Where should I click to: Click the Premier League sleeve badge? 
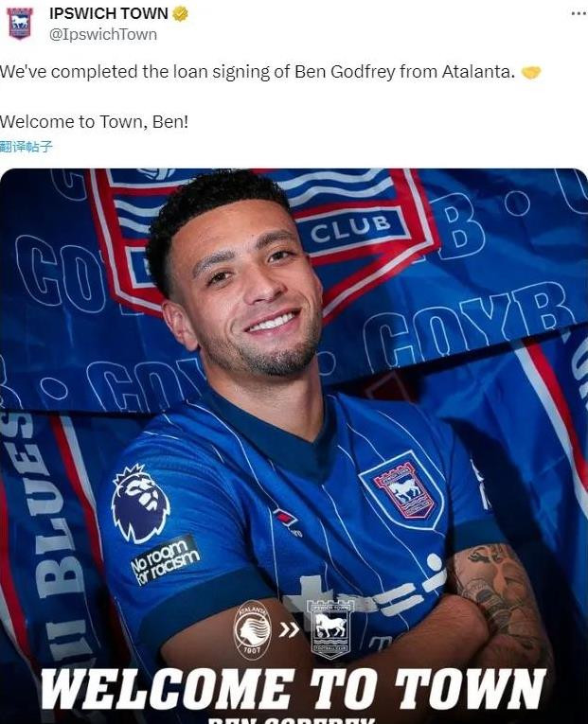[140, 503]
